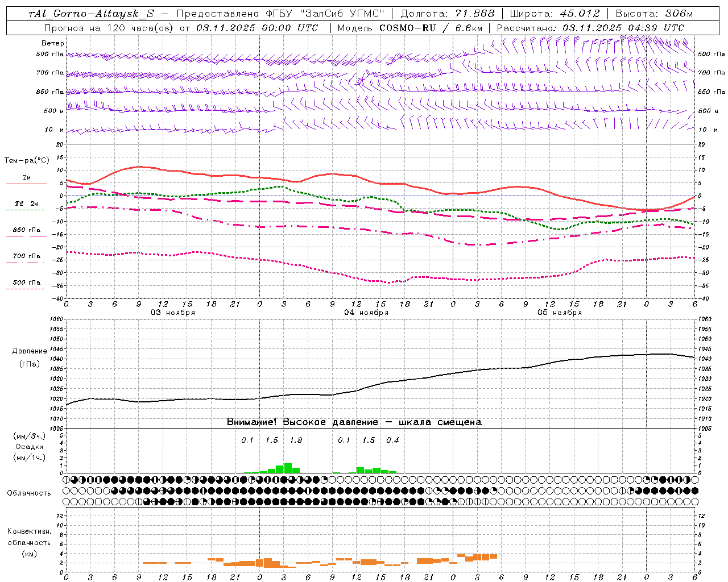Click the Долгота: 71.868 value

coord(448,14)
